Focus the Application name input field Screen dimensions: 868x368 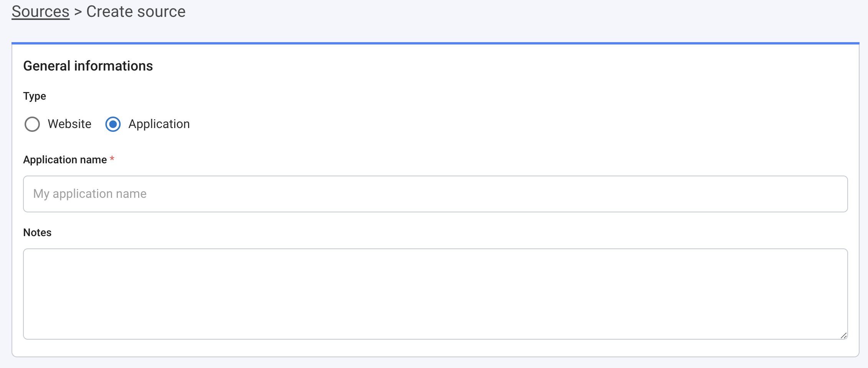click(435, 194)
